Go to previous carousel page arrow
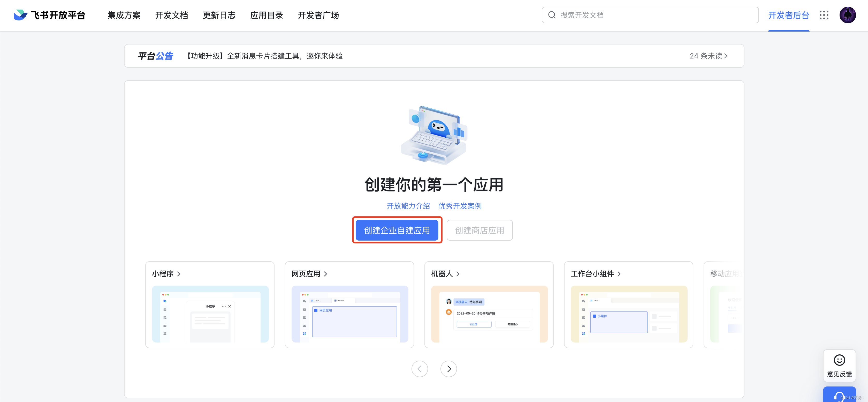Image resolution: width=868 pixels, height=402 pixels. (x=420, y=369)
